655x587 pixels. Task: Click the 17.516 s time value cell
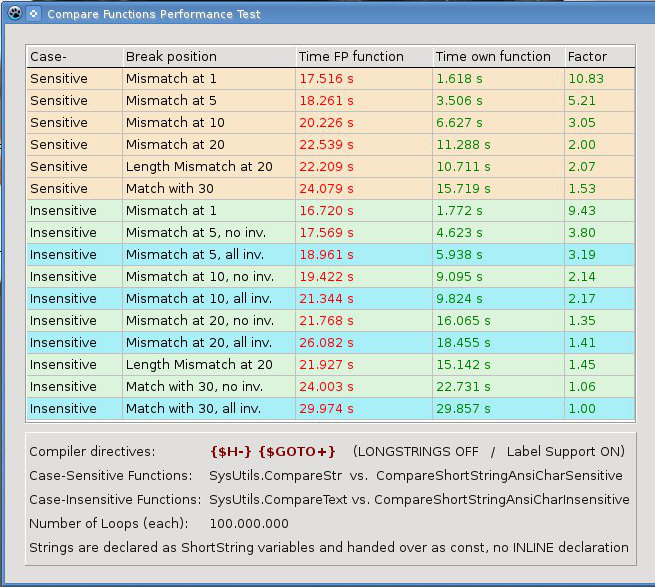click(x=327, y=78)
